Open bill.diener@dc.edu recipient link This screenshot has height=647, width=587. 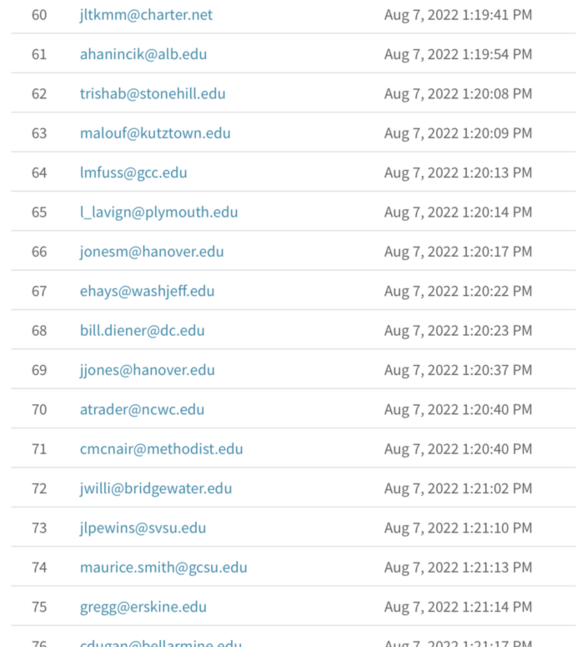[x=142, y=331]
